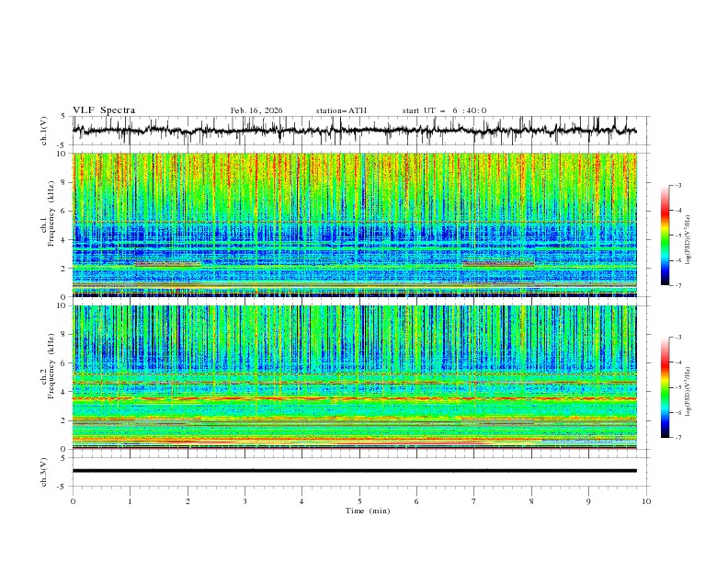
Task: Click the -3 value on ch.1 color bar
Action: pyautogui.click(x=677, y=185)
